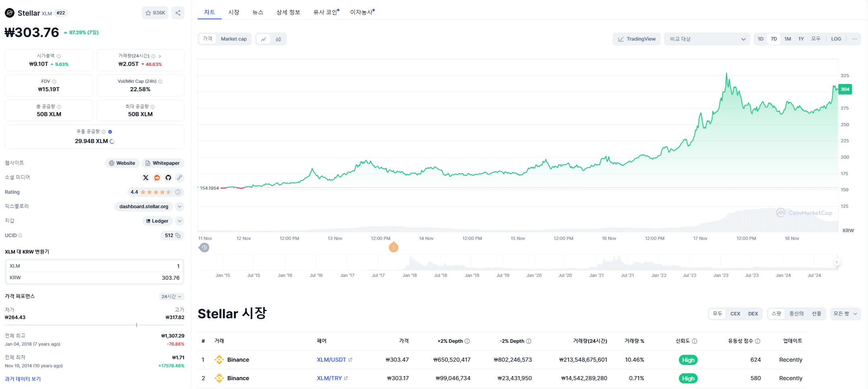Screen dimensions: 868x389
Task: Expand the wallet list next to Ledger
Action: point(180,221)
